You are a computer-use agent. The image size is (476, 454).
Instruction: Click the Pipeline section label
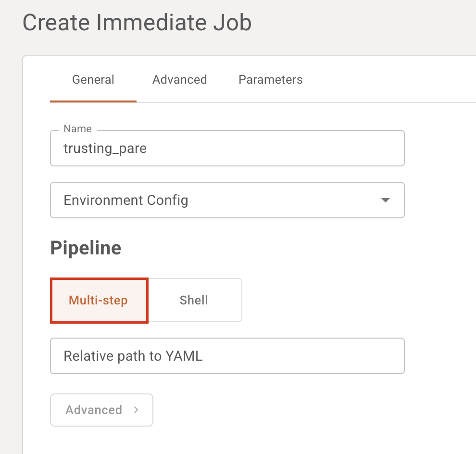tap(85, 248)
